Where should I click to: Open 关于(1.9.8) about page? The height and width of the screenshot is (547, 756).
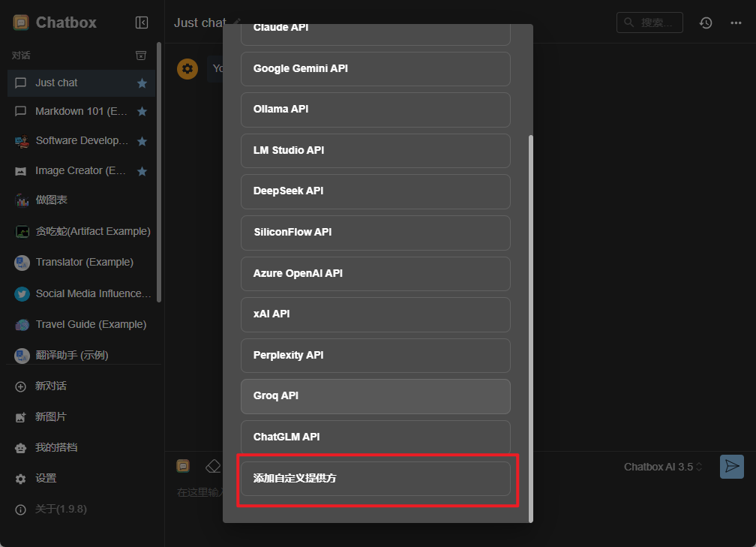(61, 509)
